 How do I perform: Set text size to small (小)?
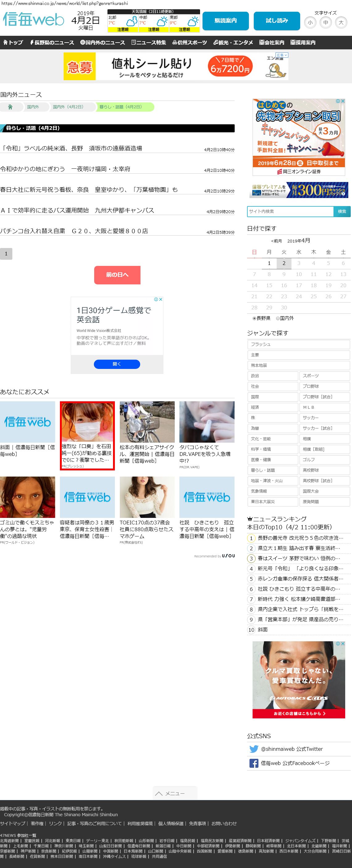coord(310,23)
